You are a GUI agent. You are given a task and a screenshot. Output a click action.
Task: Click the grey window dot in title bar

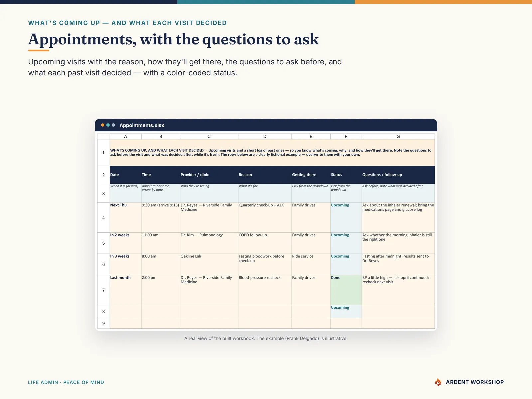click(113, 125)
